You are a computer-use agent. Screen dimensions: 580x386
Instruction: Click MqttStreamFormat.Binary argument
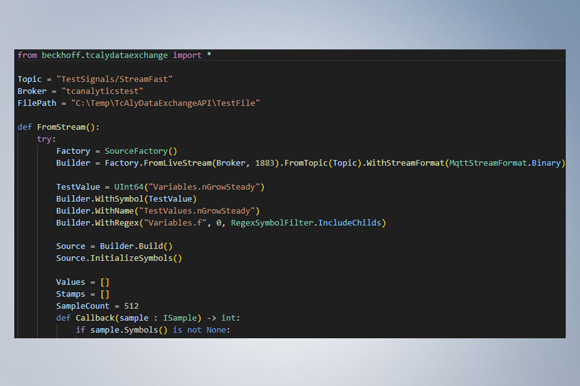coord(505,163)
